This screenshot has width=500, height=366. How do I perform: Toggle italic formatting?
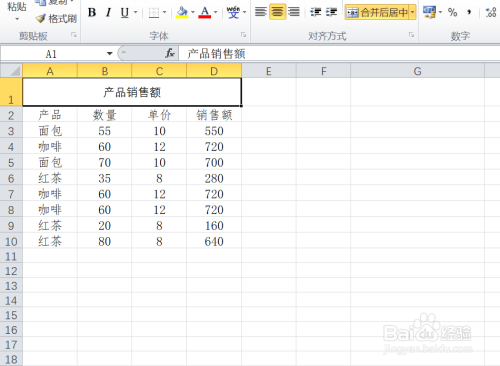click(108, 13)
